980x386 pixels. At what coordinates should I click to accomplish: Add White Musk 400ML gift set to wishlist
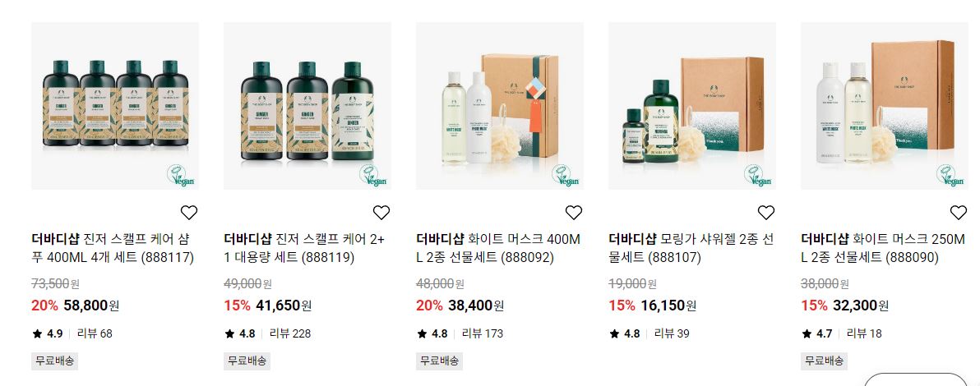coord(574,213)
